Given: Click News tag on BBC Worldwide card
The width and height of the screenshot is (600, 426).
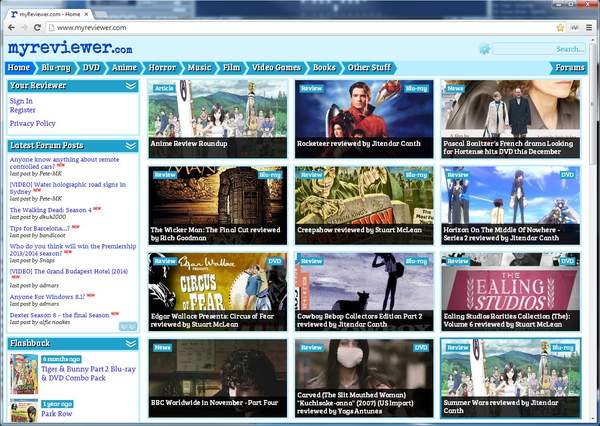Looking at the screenshot, I should point(163,348).
